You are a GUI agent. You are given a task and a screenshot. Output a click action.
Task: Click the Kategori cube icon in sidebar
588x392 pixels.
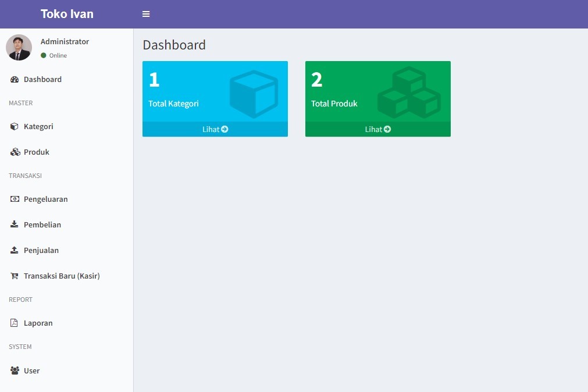tap(15, 127)
